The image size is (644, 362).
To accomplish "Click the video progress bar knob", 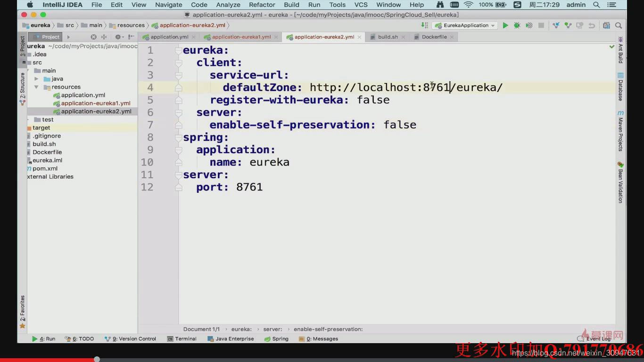I will tap(97, 359).
